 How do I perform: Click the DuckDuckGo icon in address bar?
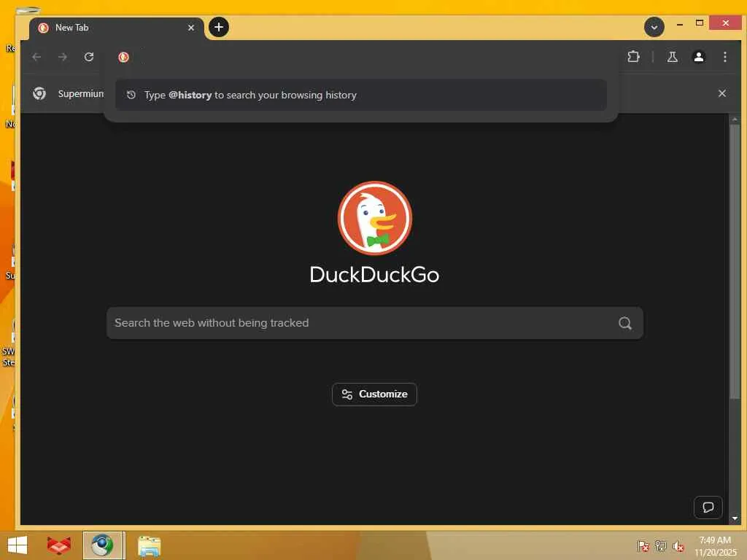coord(123,57)
